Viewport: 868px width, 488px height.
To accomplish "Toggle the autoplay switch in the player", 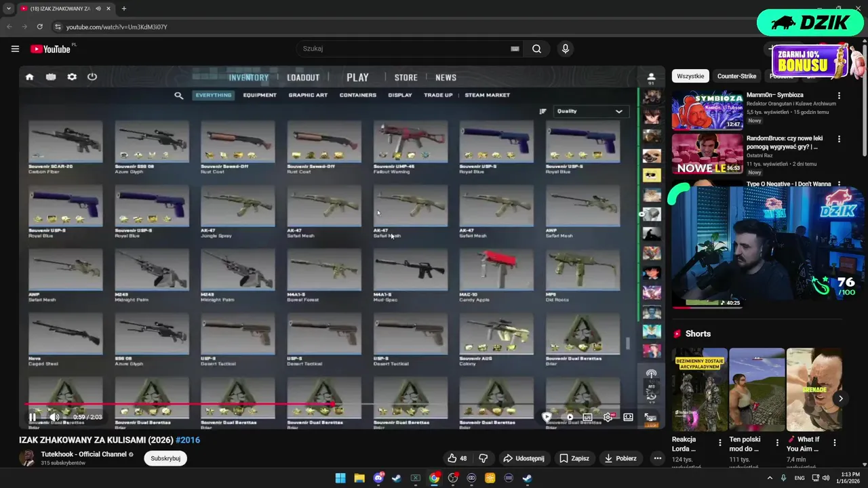I will (568, 418).
